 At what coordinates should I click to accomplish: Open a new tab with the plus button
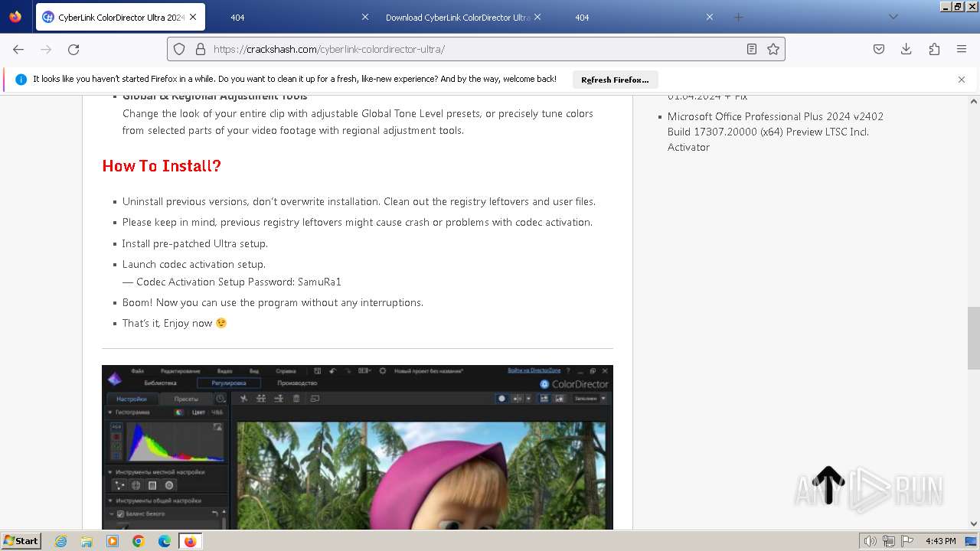click(x=738, y=17)
